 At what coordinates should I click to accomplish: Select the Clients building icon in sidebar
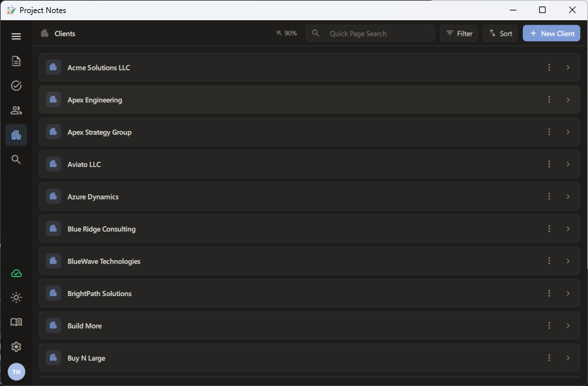coord(16,135)
